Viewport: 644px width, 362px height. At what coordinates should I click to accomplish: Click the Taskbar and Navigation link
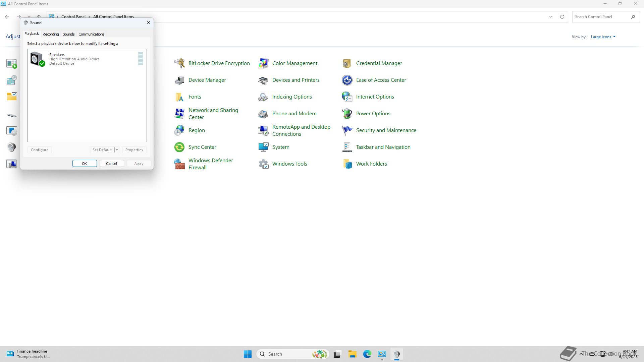pos(383,147)
